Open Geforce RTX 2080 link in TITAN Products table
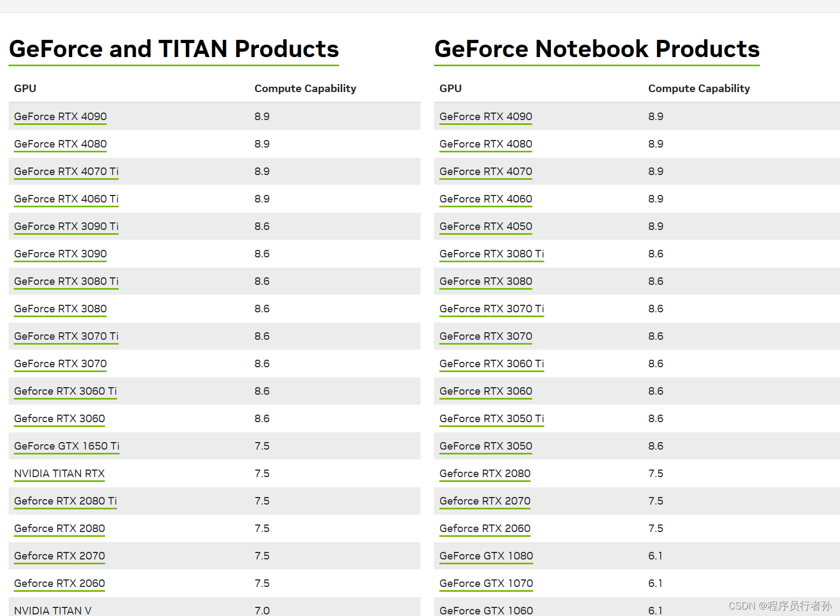The image size is (840, 616). (59, 528)
